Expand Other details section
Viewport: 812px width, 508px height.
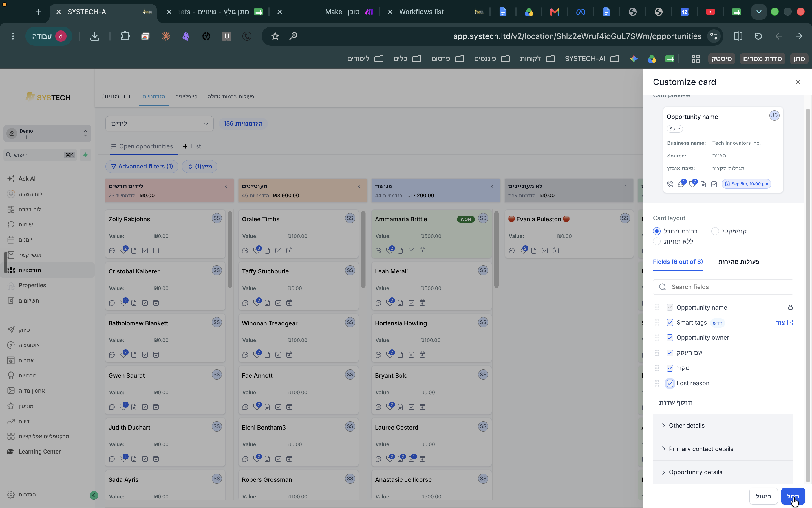pyautogui.click(x=723, y=426)
